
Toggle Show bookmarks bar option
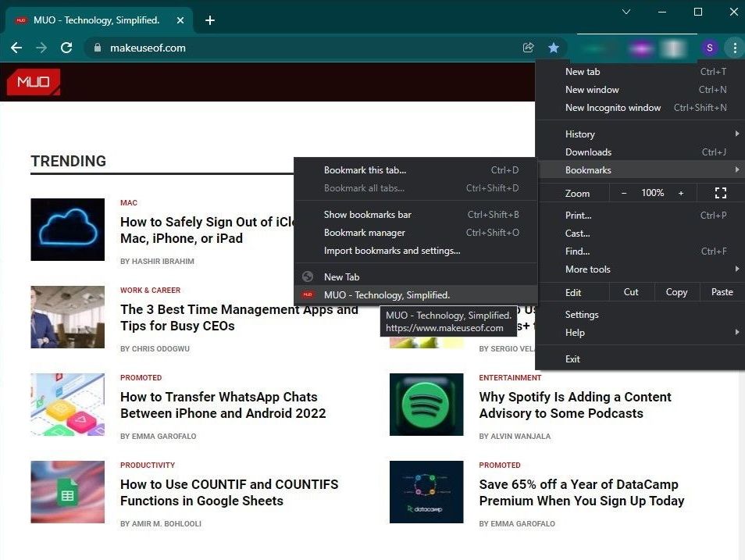[x=415, y=215]
